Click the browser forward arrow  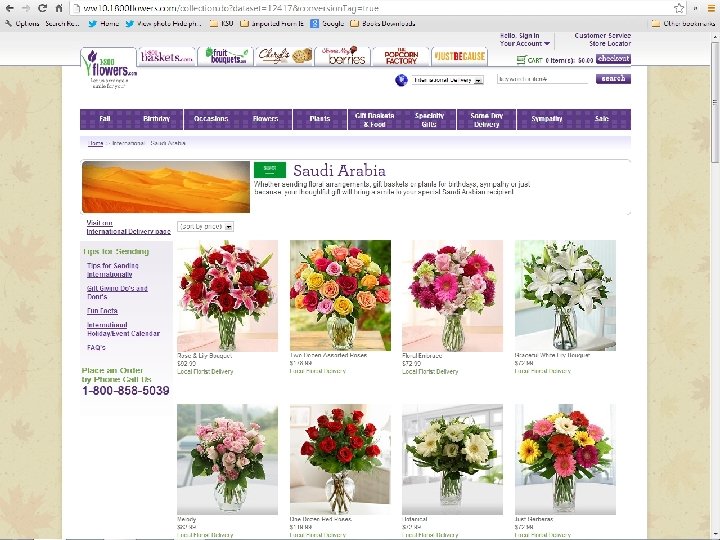click(26, 8)
